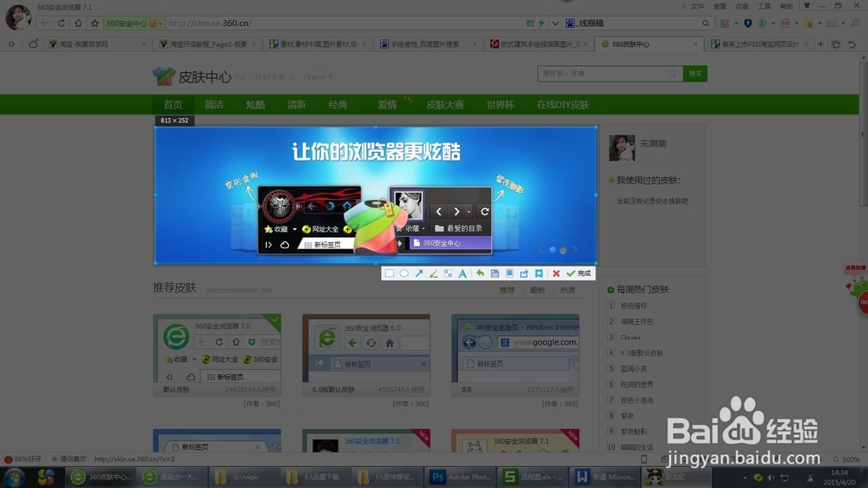Expand address bar history dropdown arrow
The width and height of the screenshot is (868, 488).
[555, 23]
